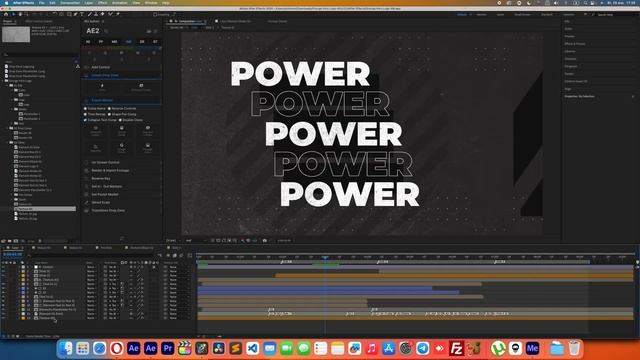This screenshot has height=360, width=640.
Task: Select the Hand tool
Action: coord(20,14)
